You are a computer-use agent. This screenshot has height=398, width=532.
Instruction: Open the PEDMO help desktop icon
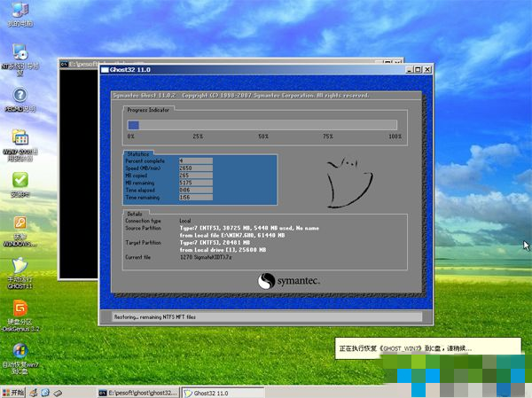(x=20, y=96)
